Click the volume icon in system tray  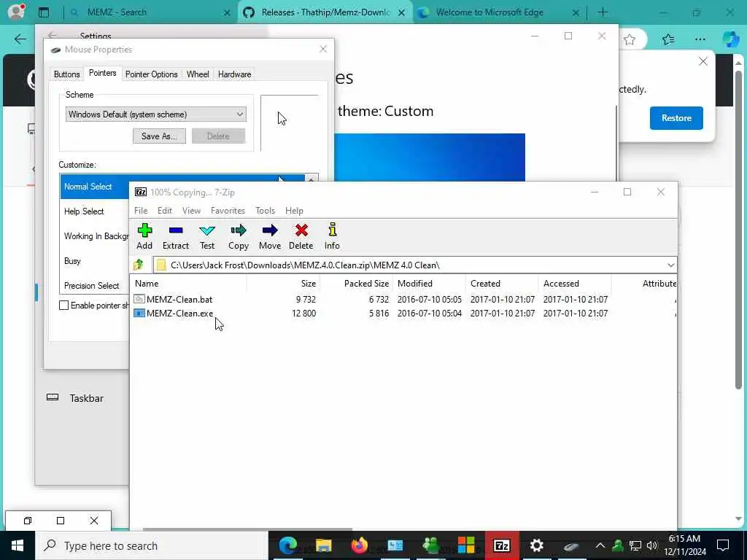651,545
